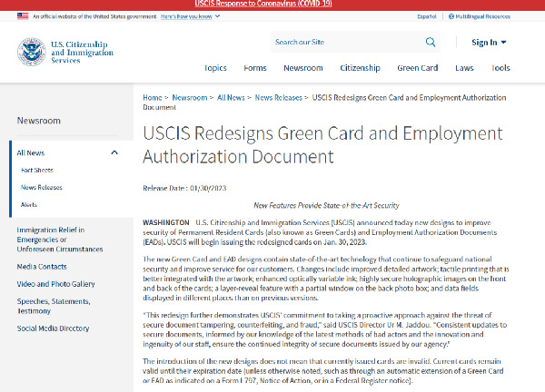
Task: Click the search magnifier icon
Action: click(431, 42)
